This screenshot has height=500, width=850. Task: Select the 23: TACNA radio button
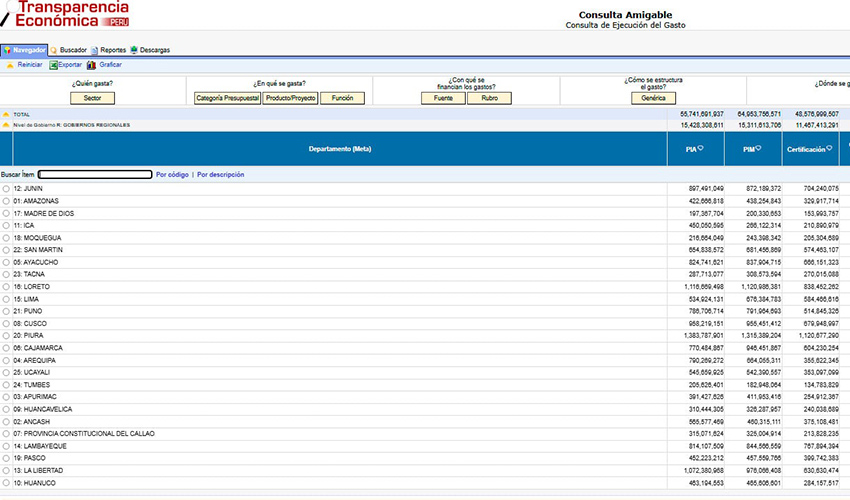(6, 274)
